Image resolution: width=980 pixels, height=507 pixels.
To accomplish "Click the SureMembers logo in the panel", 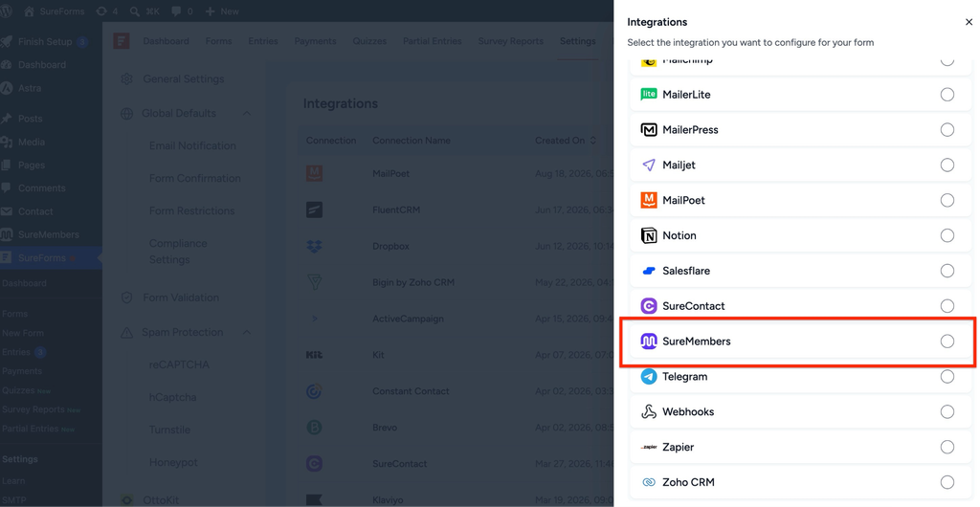I will 649,342.
